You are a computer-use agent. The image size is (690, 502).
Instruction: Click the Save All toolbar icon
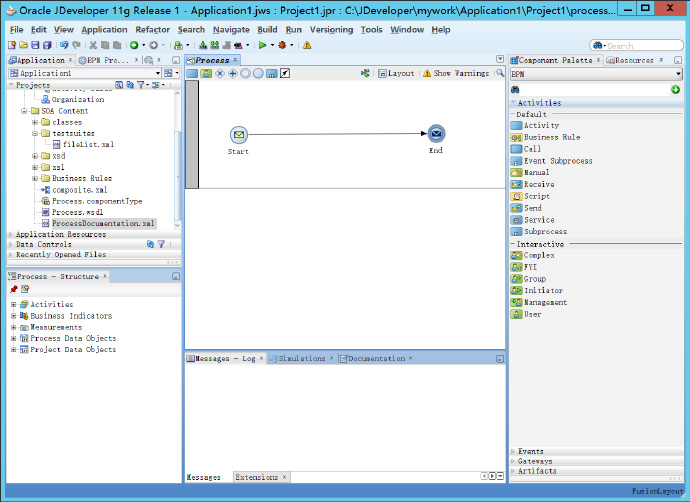tap(47, 45)
